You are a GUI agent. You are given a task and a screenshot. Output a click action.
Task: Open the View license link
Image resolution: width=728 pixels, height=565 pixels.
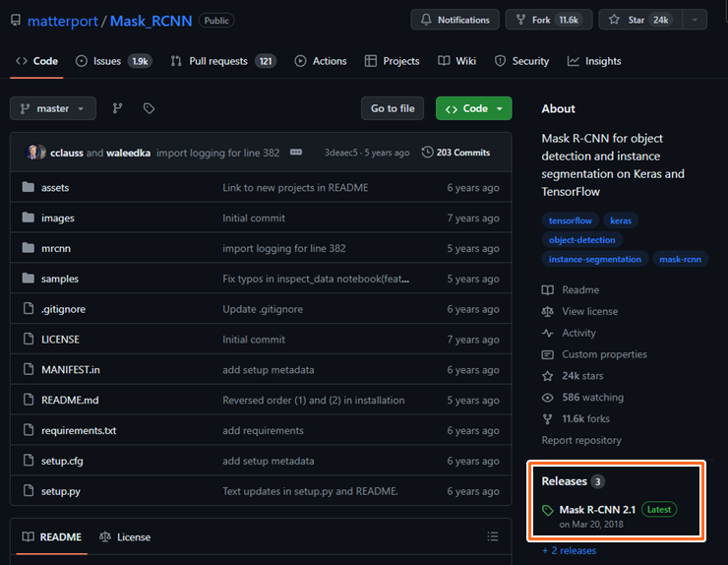click(x=579, y=311)
